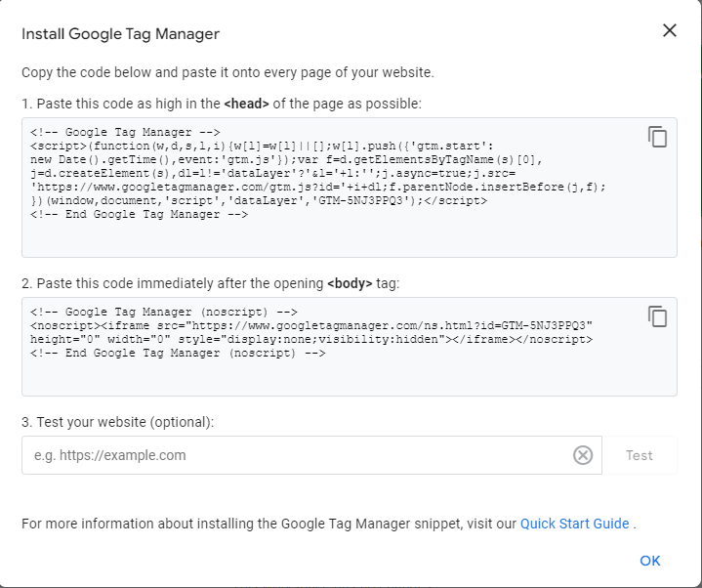Confirm with the OK button

tap(649, 561)
